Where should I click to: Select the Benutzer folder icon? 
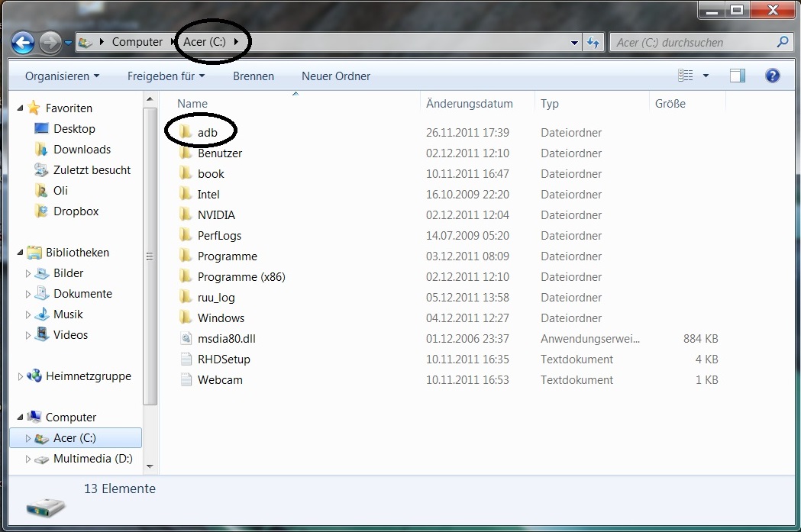click(186, 153)
